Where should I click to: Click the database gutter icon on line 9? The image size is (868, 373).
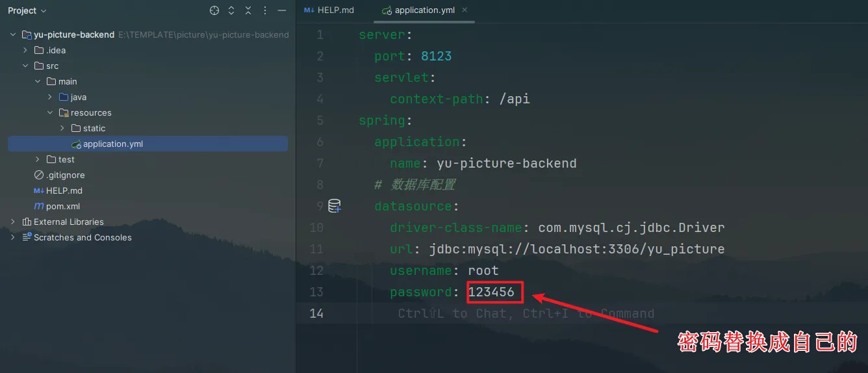335,206
